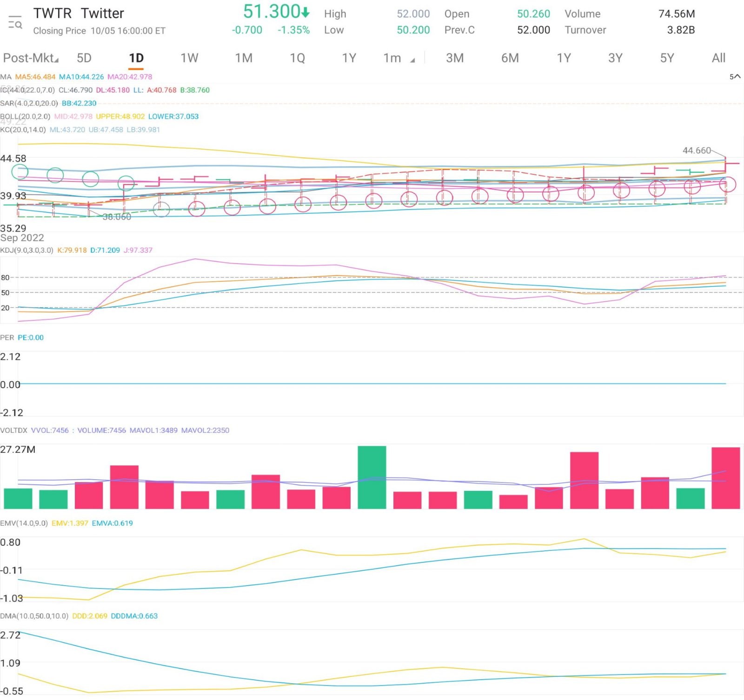This screenshot has width=744, height=700.
Task: Open the PER PE:0.00 indicator label
Action: (22, 337)
